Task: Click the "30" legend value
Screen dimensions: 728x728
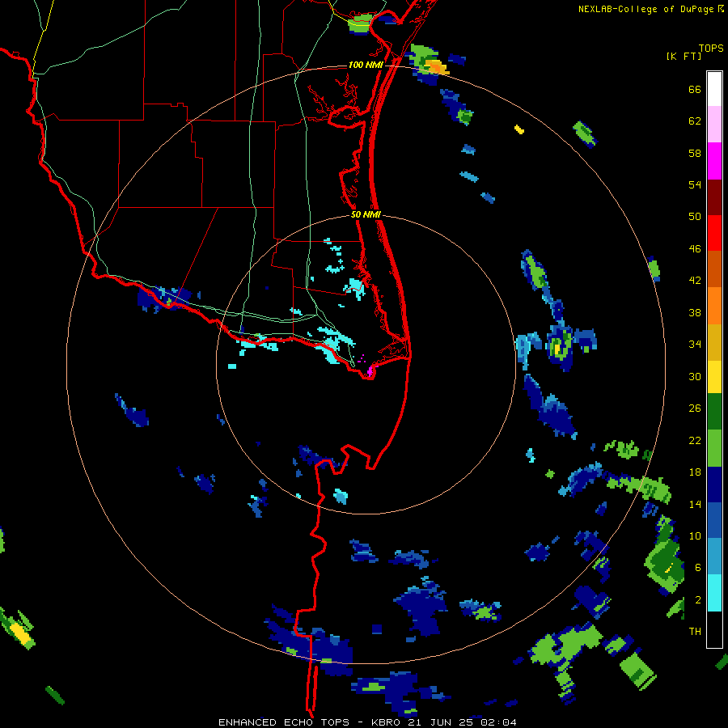Action: pyautogui.click(x=695, y=376)
